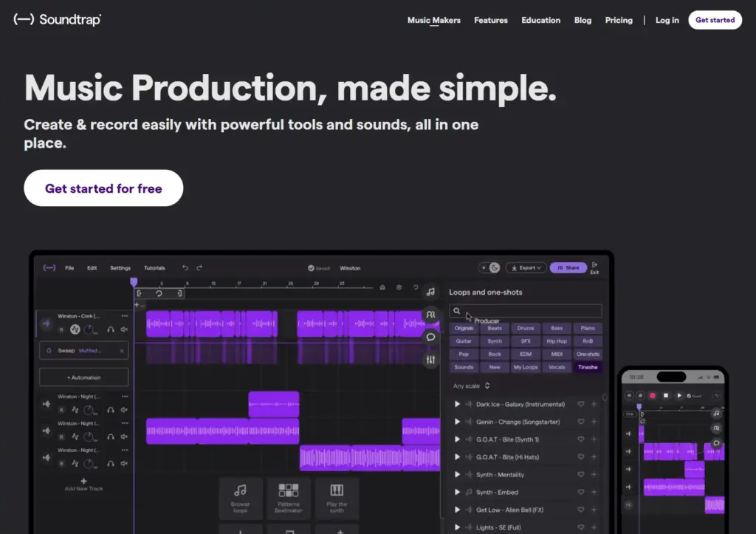This screenshot has height=534, width=756.
Task: Click the purple playhead marker on the studio ruler
Action: (134, 281)
